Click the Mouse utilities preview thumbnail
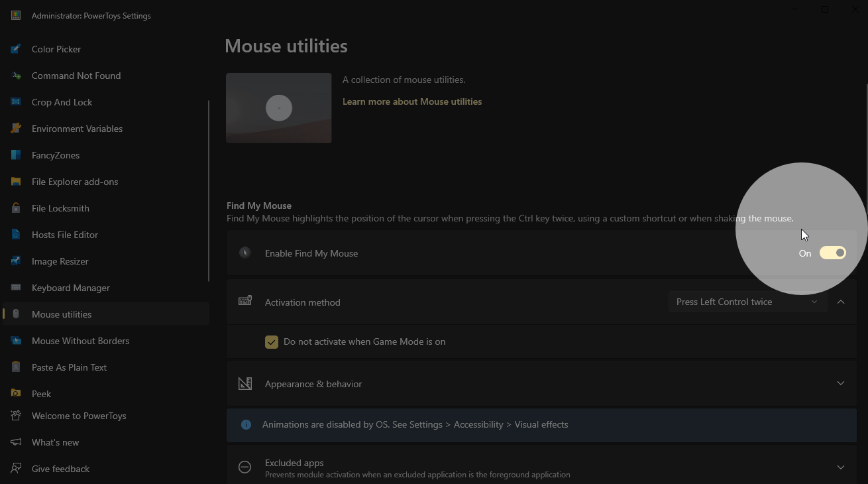Screen dimensions: 868x484 (279, 108)
